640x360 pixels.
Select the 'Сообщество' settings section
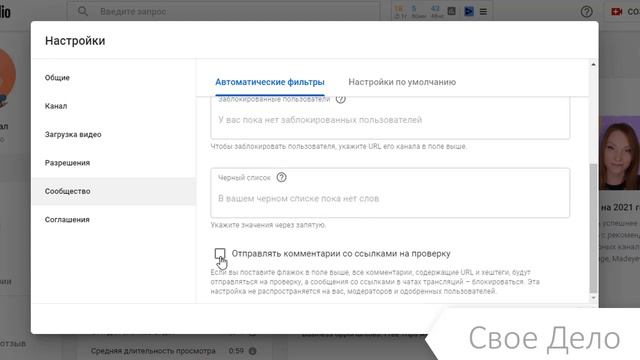[x=114, y=191]
